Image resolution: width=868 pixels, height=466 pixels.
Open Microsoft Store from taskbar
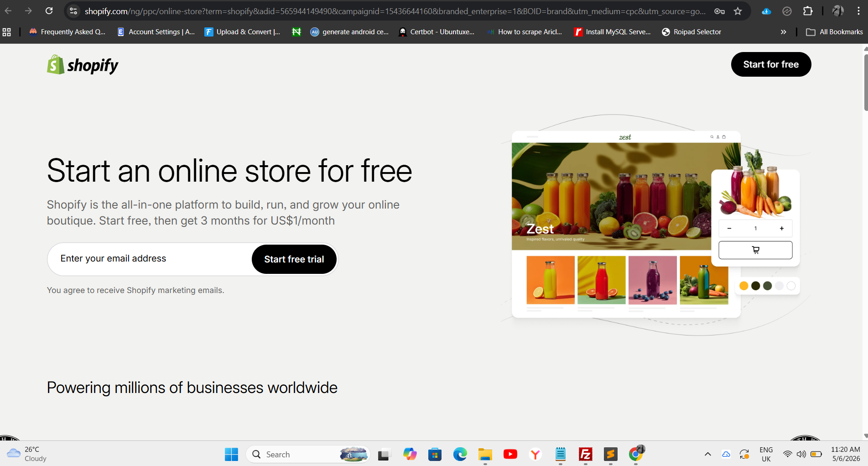point(435,454)
